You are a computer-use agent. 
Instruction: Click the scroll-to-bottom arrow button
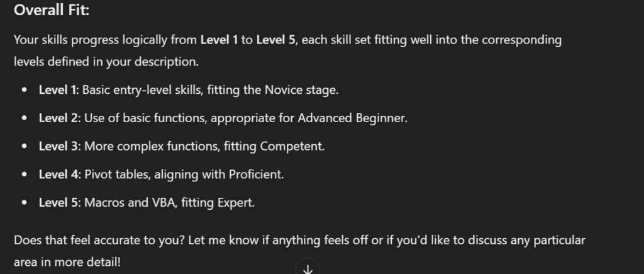[x=308, y=269]
